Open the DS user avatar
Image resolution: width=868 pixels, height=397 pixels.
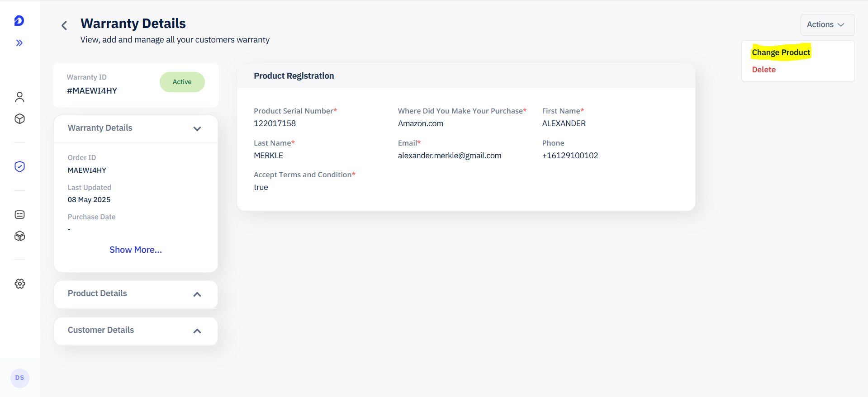click(x=19, y=378)
